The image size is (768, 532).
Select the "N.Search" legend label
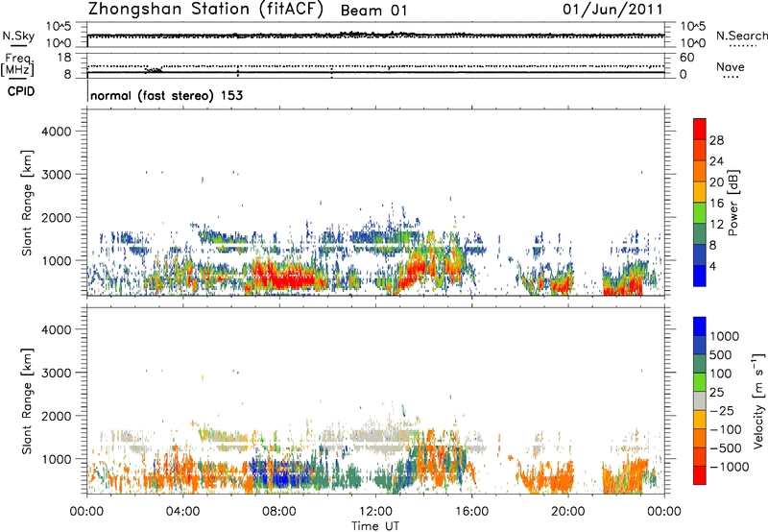[741, 36]
